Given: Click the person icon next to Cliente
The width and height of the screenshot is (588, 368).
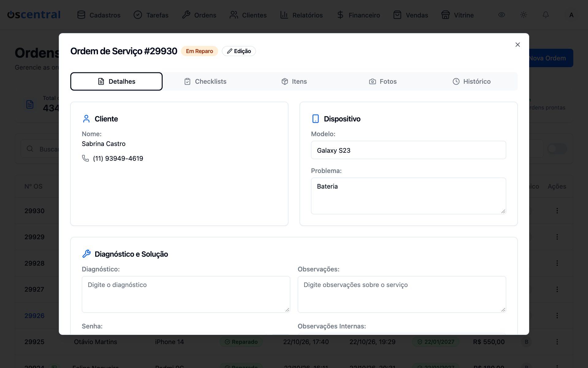Looking at the screenshot, I should point(86,119).
